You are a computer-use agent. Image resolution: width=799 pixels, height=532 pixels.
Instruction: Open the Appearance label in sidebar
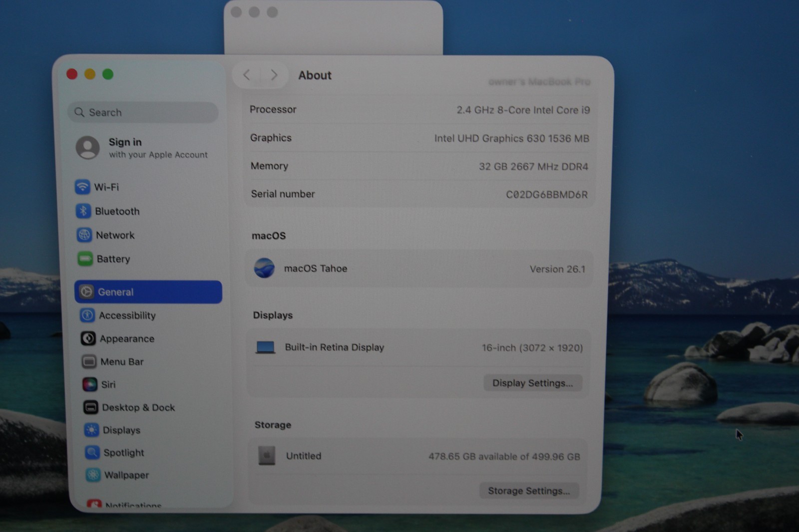[127, 338]
